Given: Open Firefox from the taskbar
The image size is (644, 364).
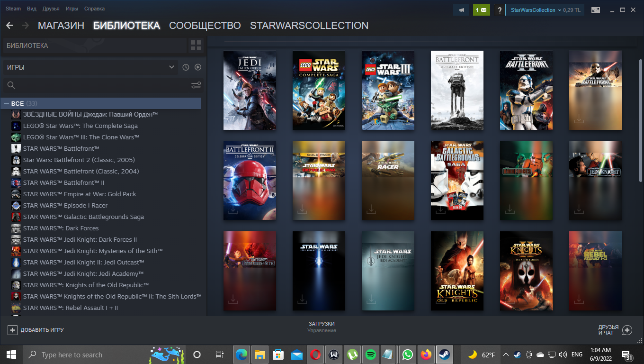Looking at the screenshot, I should [426, 355].
